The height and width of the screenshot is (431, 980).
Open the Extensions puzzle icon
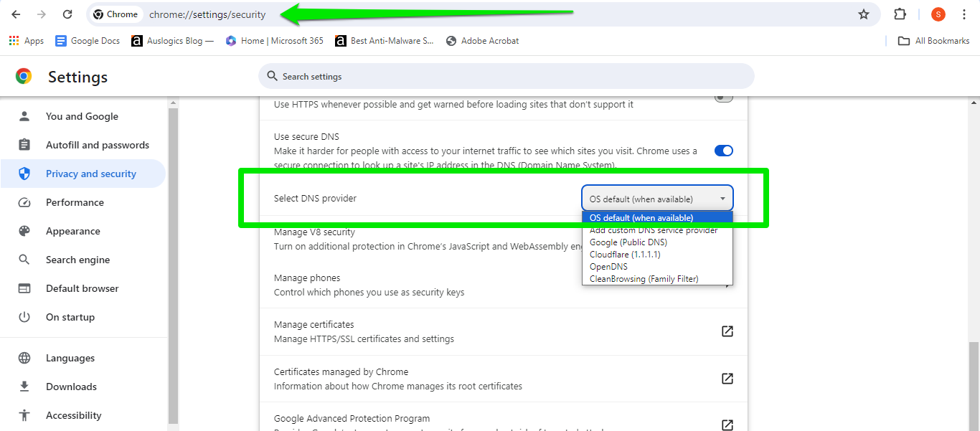900,14
